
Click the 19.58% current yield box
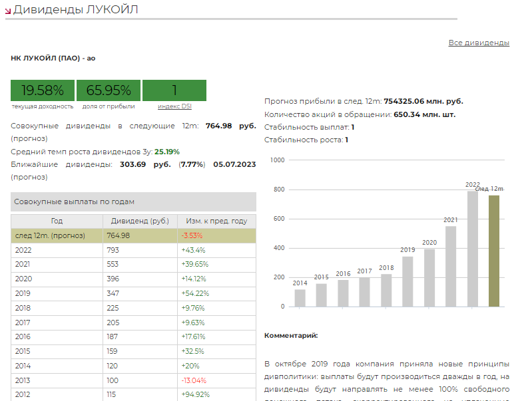point(43,90)
